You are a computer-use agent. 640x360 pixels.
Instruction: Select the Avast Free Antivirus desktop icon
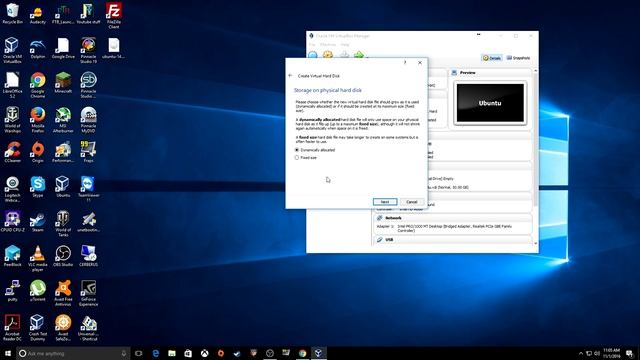[63, 293]
